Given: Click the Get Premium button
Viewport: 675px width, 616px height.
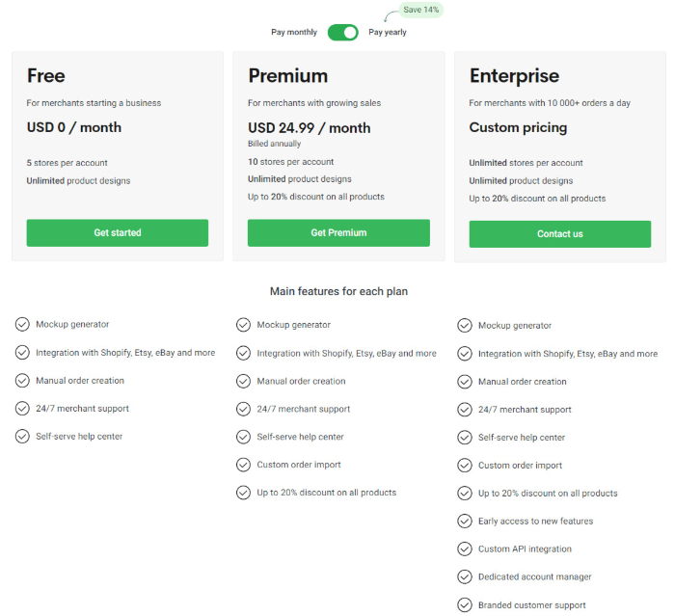Looking at the screenshot, I should pos(338,233).
